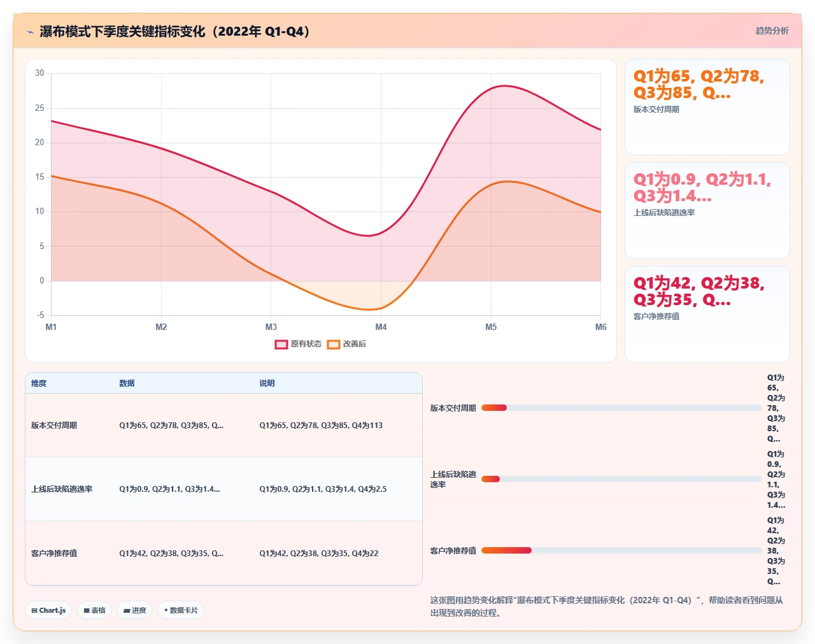Click the progress label 上线后缺陷逃逸率
Screen dimensions: 815x644
[453, 480]
